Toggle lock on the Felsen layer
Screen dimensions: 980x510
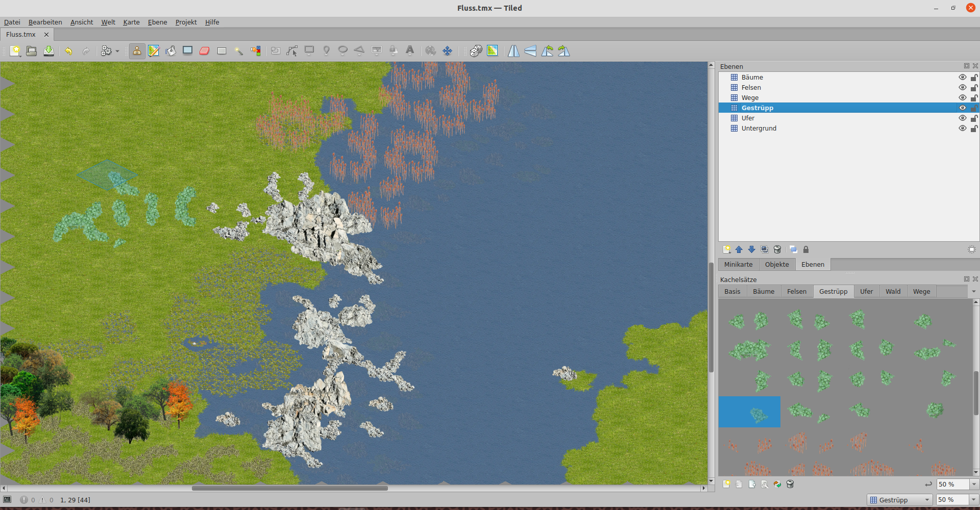click(x=974, y=88)
